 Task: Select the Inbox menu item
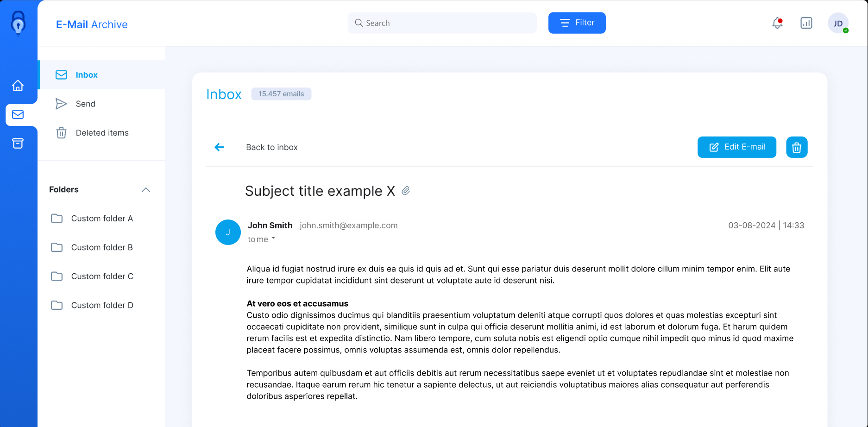pyautogui.click(x=101, y=75)
